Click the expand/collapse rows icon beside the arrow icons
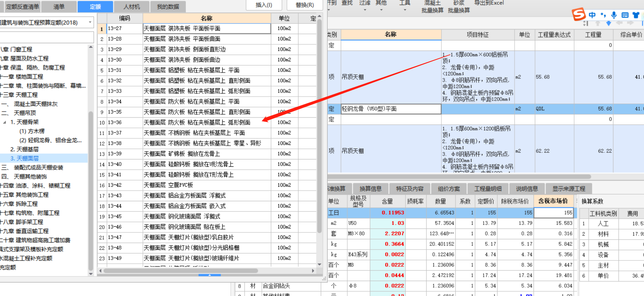644x296 pixels. click(x=585, y=23)
